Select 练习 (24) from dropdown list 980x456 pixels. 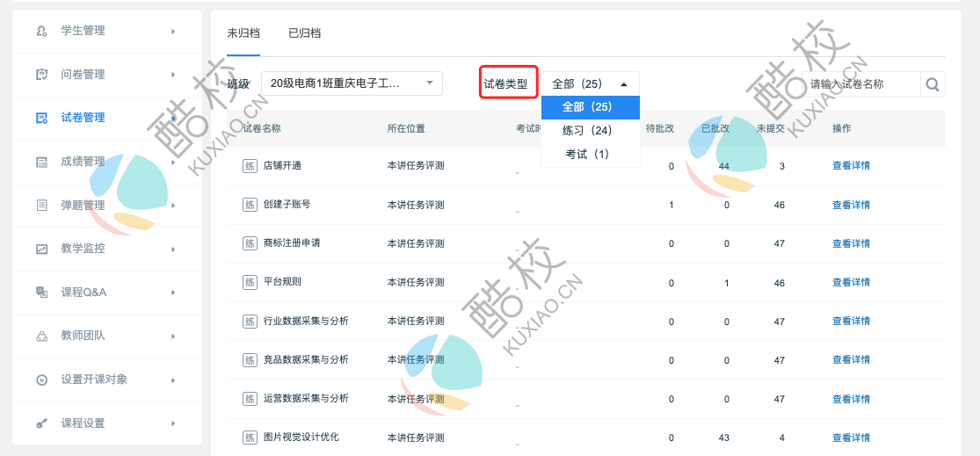[587, 130]
